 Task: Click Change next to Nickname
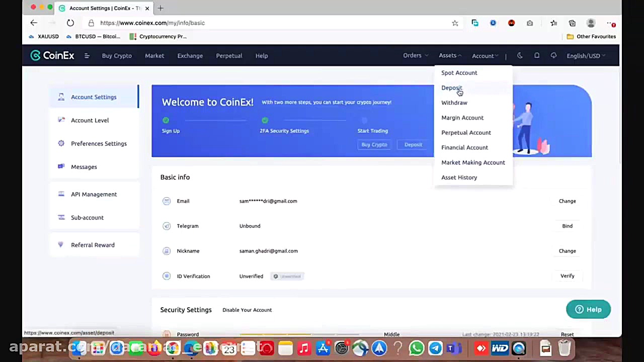pyautogui.click(x=567, y=251)
